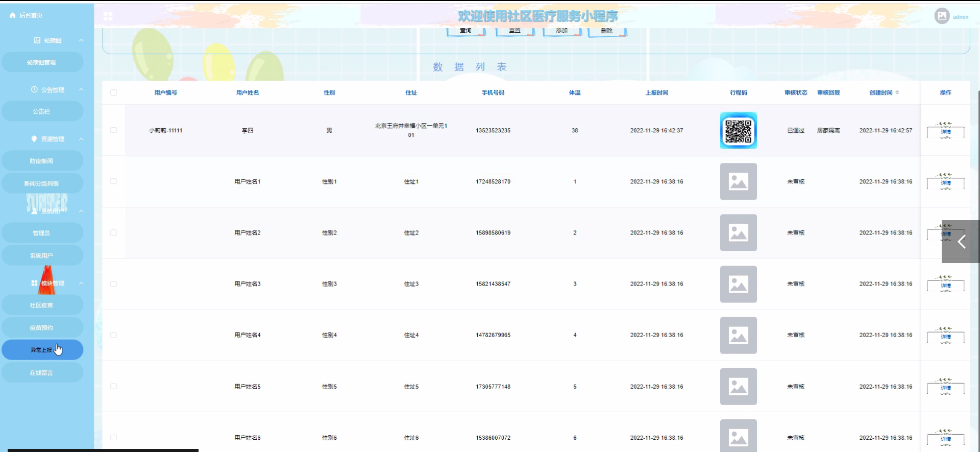
Task: Click the 公告管理 clock icon
Action: click(x=34, y=89)
